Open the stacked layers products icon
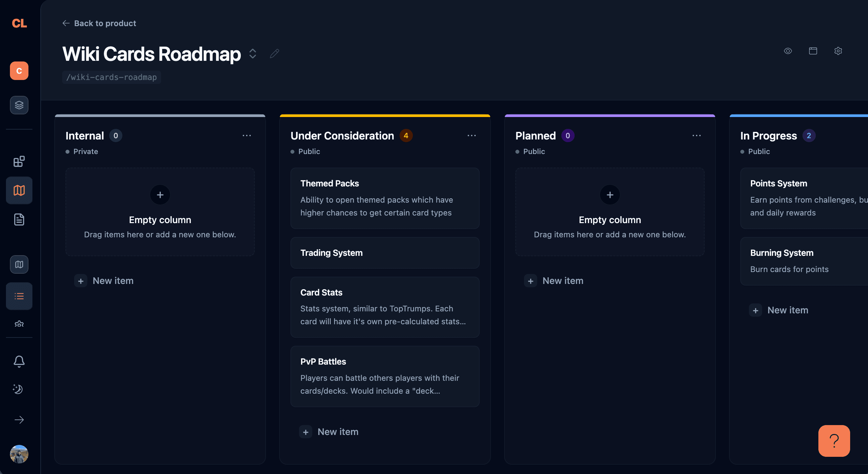Image resolution: width=868 pixels, height=474 pixels. point(19,105)
